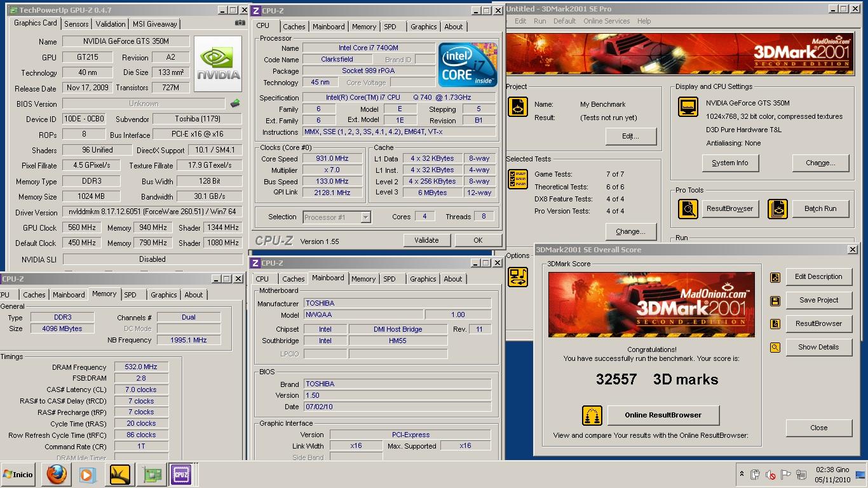The image size is (868, 488).
Task: Click Edit... in the Project section
Action: [x=630, y=136]
